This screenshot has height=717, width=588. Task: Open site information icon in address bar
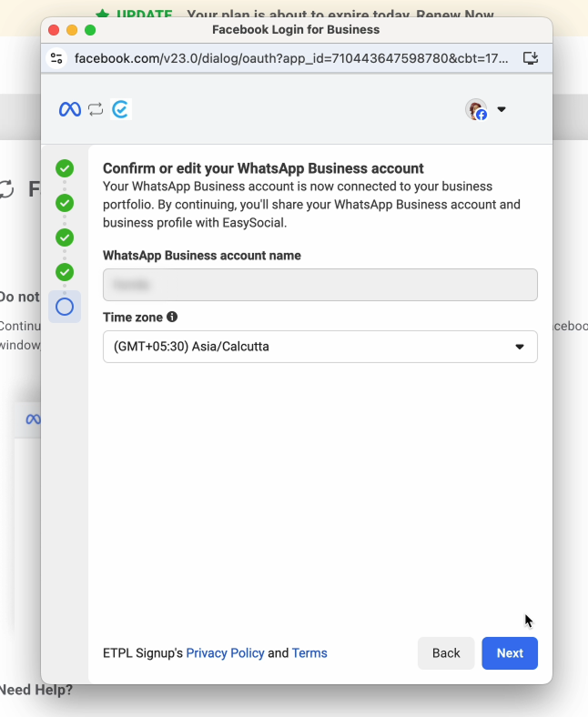click(57, 58)
